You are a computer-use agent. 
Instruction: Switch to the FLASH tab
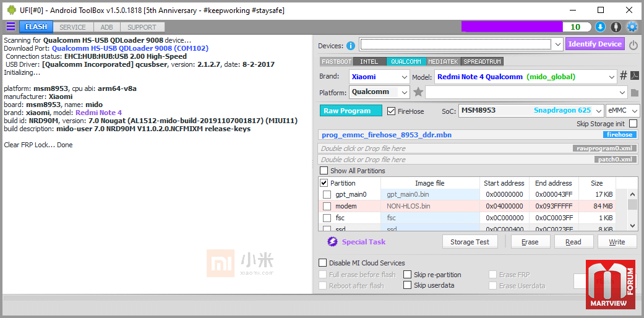click(x=36, y=27)
